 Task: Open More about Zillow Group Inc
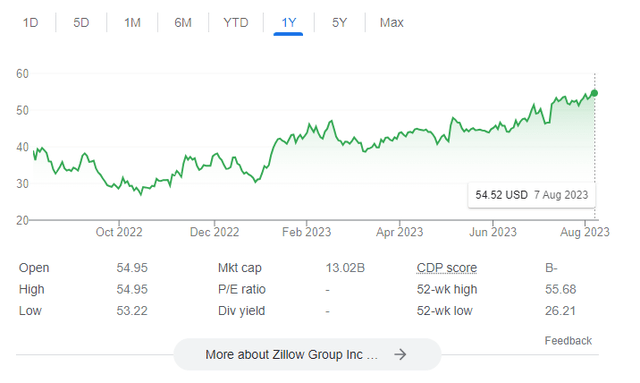(307, 354)
